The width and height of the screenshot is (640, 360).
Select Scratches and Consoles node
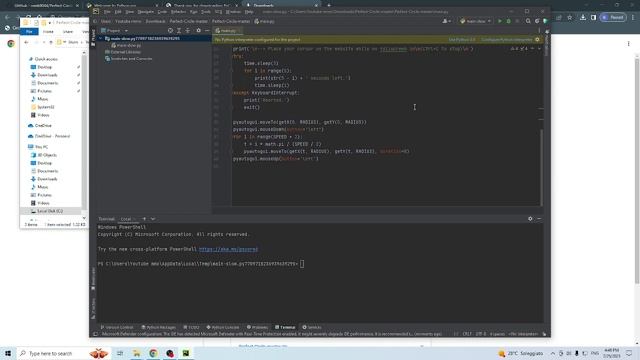(x=129, y=59)
